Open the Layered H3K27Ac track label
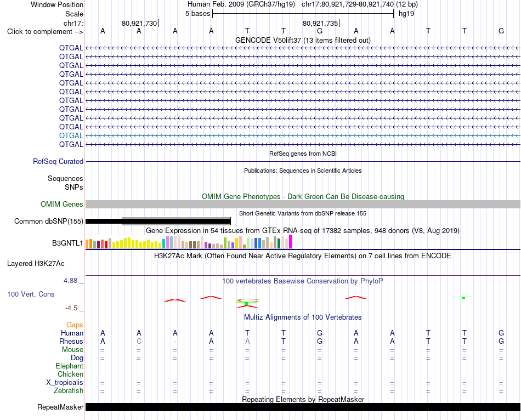 pos(36,264)
